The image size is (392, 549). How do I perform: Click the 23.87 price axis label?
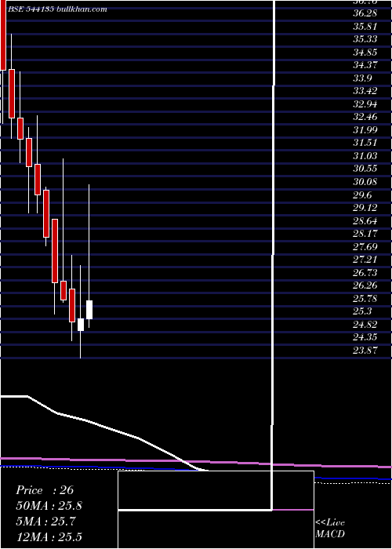(365, 350)
